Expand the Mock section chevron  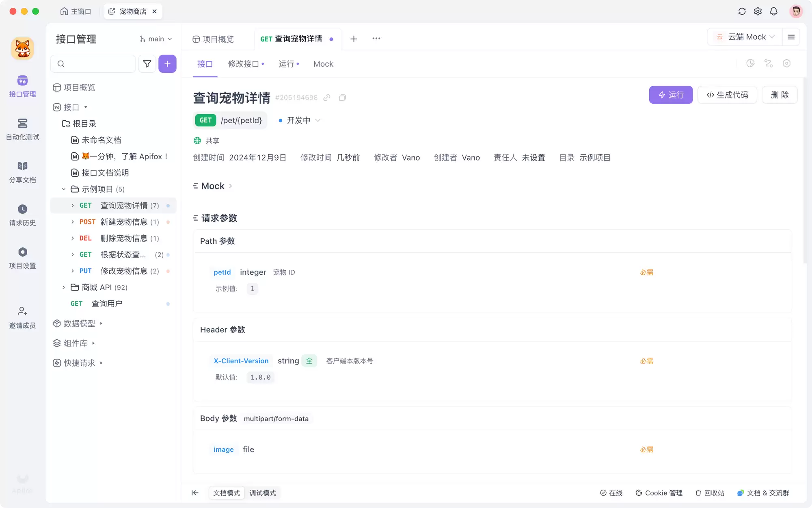pyautogui.click(x=231, y=186)
